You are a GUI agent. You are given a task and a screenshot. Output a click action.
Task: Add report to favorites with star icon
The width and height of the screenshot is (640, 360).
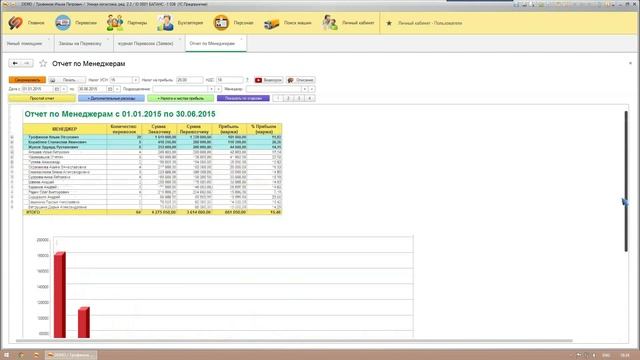coord(43,63)
